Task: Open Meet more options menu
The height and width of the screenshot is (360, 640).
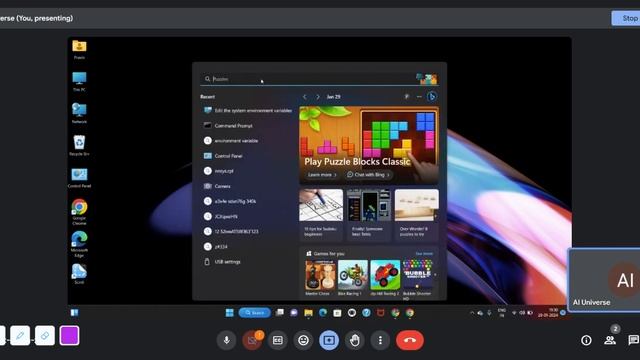Action: [x=380, y=340]
